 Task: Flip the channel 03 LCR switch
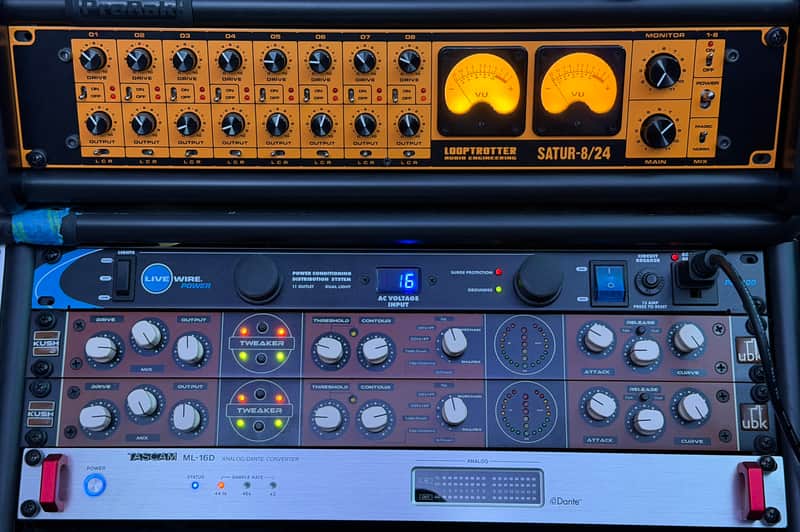tap(191, 153)
